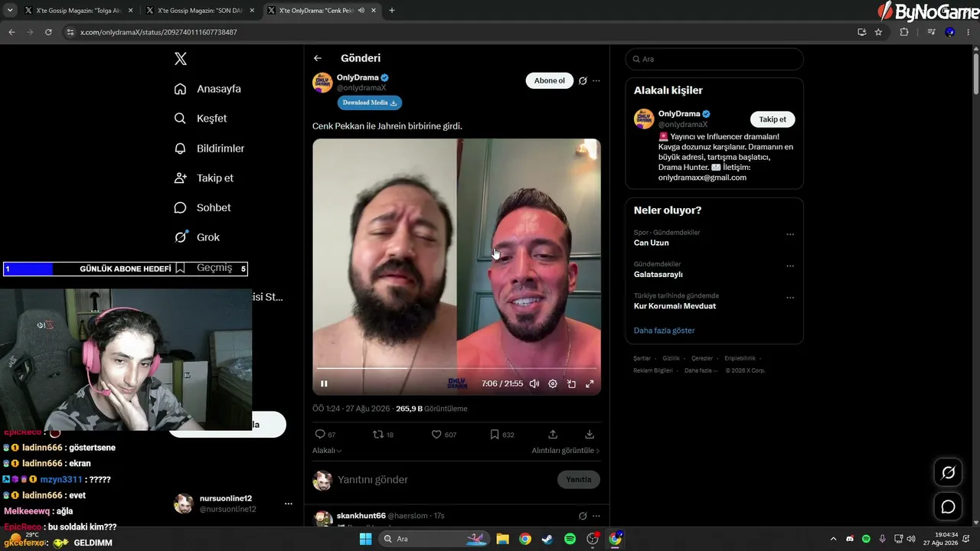Click Grok icon on skankhunt66 reply
Screen dimensions: 980x551
(x=583, y=516)
